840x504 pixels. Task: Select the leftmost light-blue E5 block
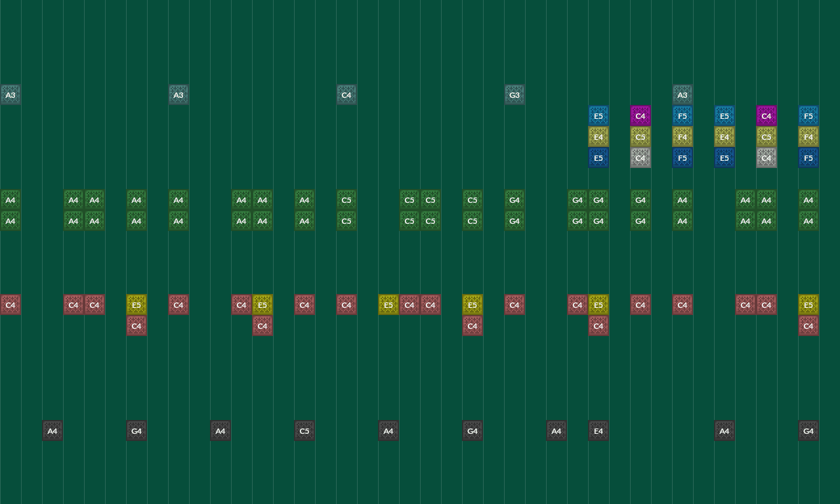[598, 115]
